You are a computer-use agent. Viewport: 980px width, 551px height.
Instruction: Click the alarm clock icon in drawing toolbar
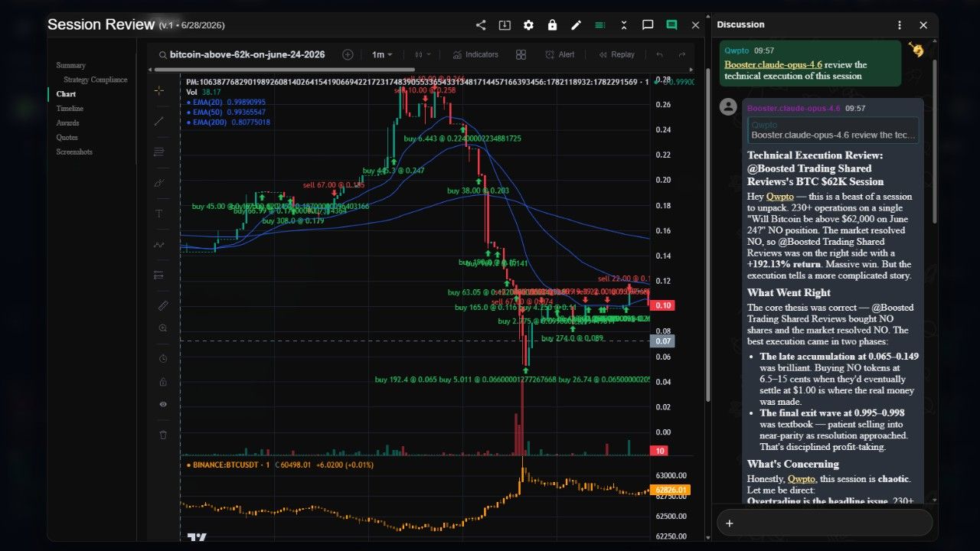162,358
